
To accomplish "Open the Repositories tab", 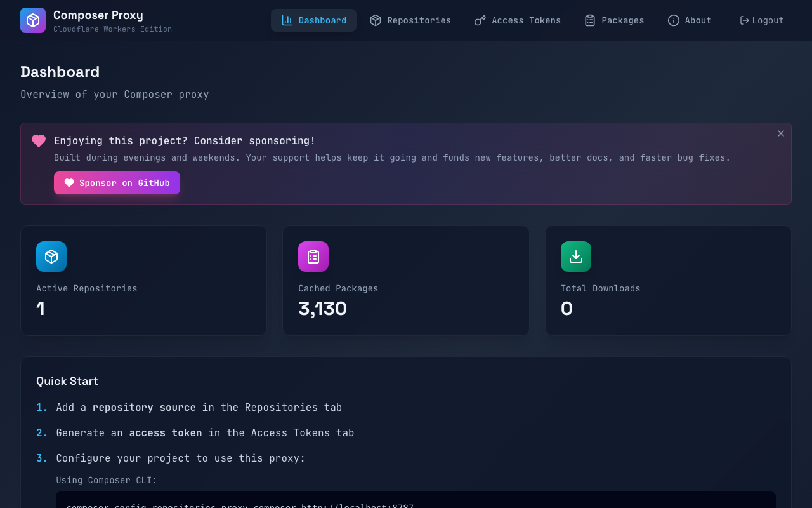I will 410,20.
